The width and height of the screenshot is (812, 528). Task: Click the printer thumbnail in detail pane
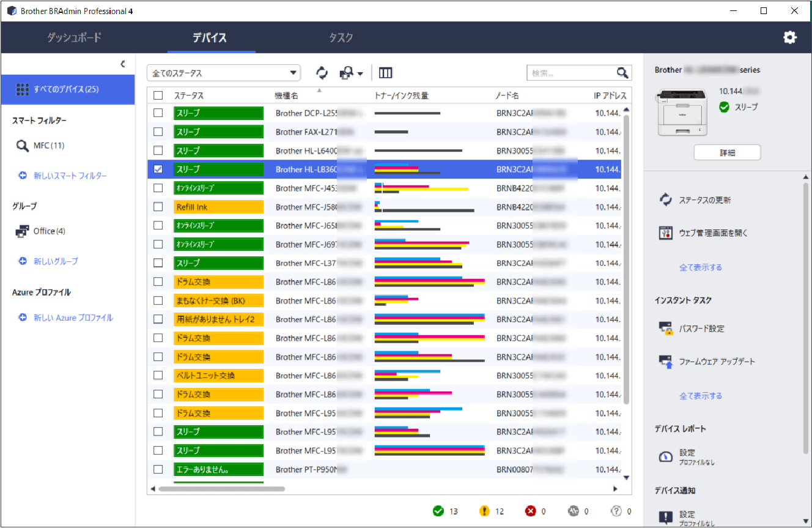(x=682, y=112)
